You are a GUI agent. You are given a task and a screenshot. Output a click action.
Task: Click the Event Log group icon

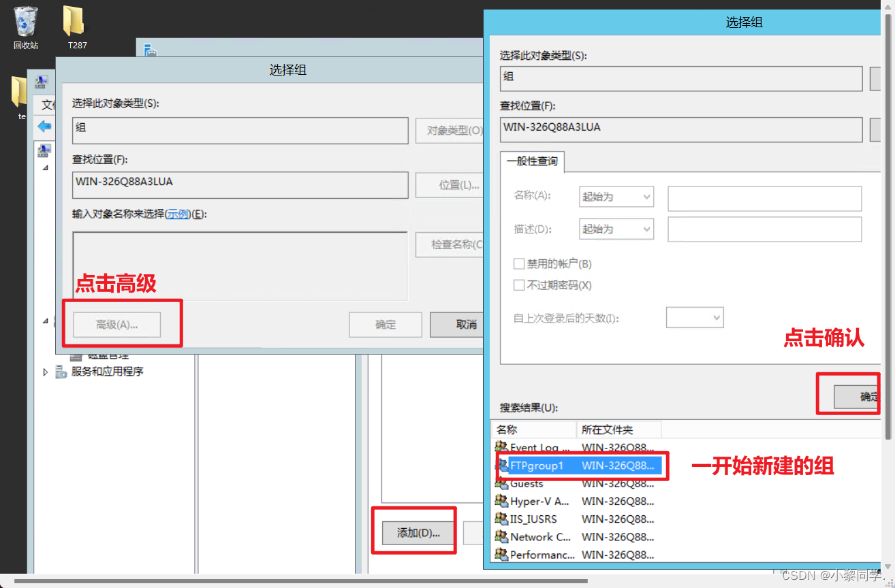tap(502, 448)
